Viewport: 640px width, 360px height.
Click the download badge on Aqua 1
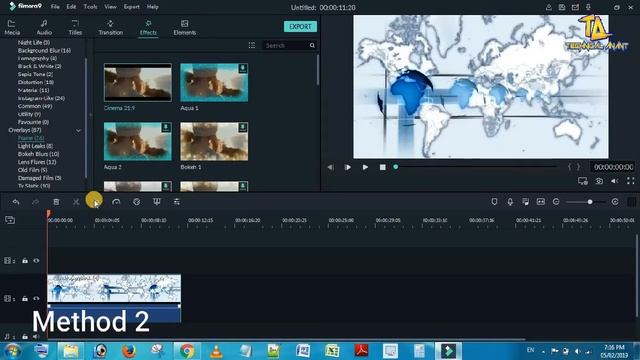(x=242, y=68)
